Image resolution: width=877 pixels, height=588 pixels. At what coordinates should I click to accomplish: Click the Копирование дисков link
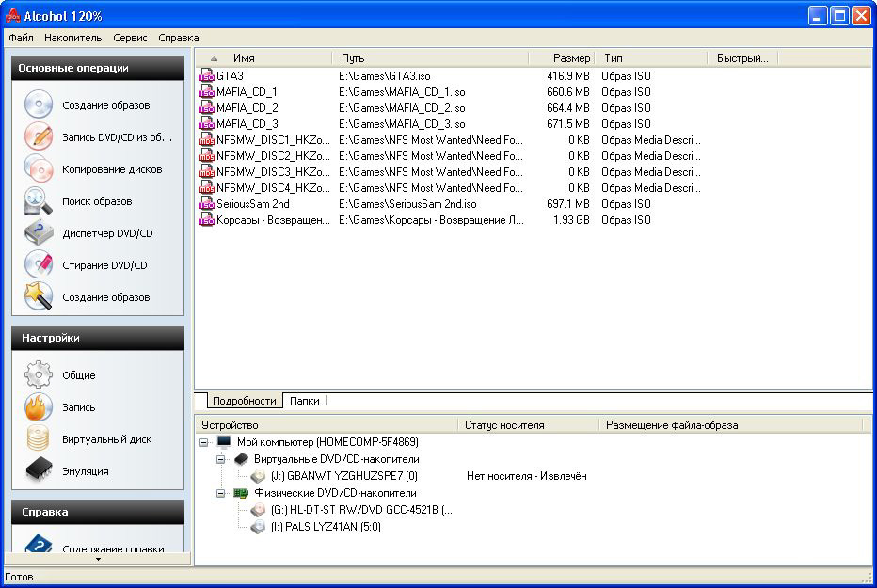112,169
